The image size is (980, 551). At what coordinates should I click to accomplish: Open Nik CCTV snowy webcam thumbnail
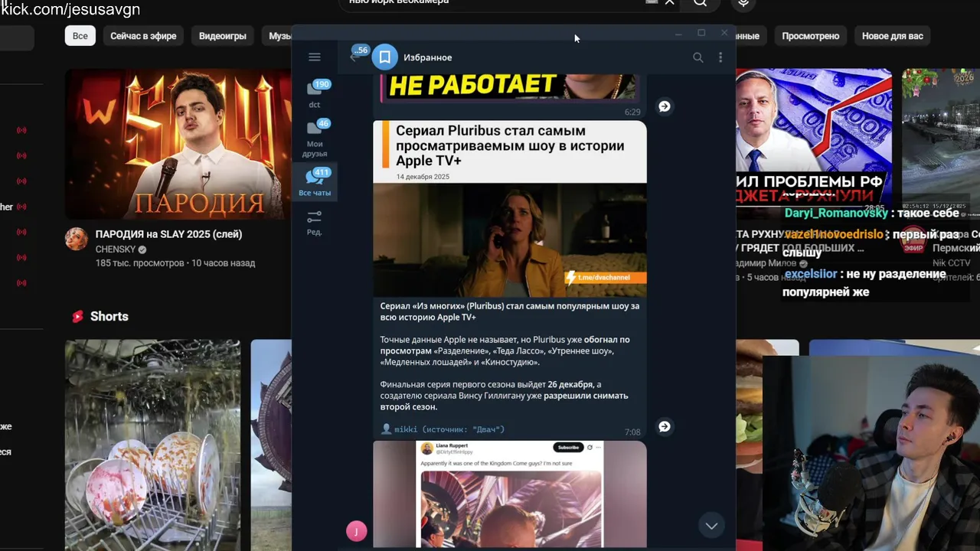(x=941, y=142)
